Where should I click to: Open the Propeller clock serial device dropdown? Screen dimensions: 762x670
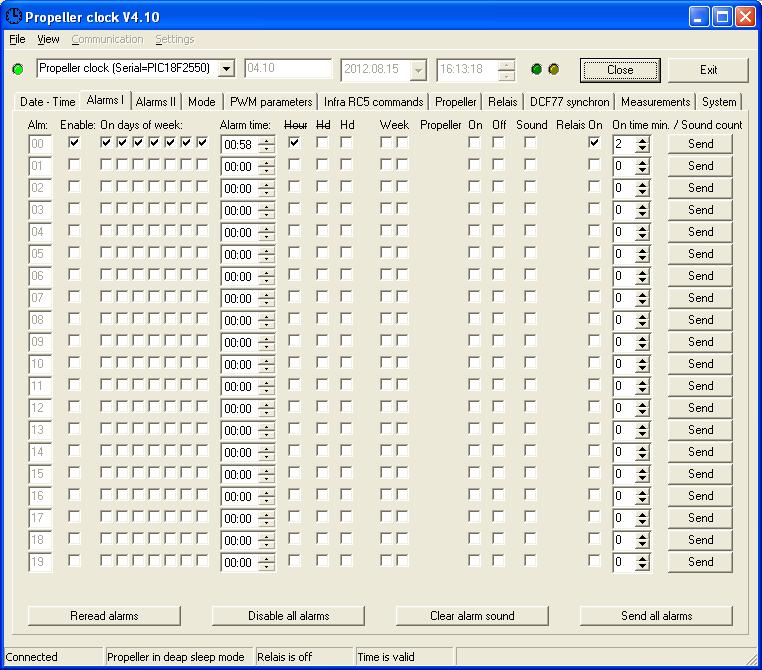point(226,69)
